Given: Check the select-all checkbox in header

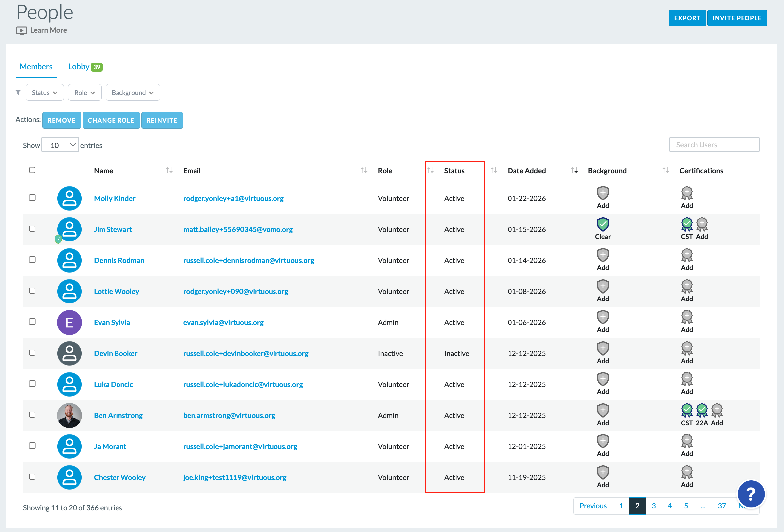Looking at the screenshot, I should pyautogui.click(x=32, y=170).
